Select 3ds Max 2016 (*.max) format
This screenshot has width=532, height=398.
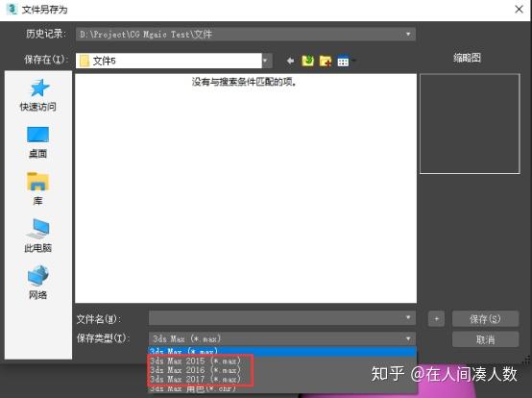tap(282, 369)
